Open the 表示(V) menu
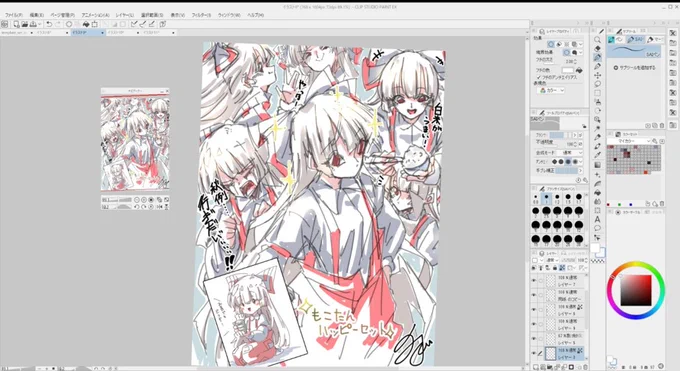Viewport: 680px width, 371px height. point(177,15)
